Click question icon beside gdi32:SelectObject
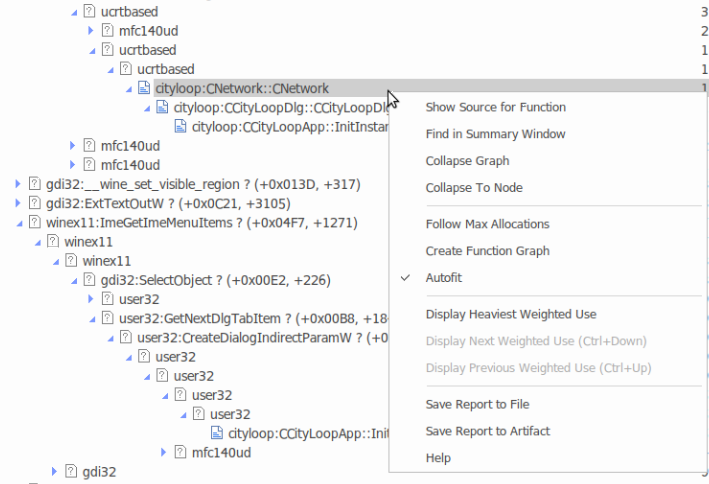 (90, 280)
